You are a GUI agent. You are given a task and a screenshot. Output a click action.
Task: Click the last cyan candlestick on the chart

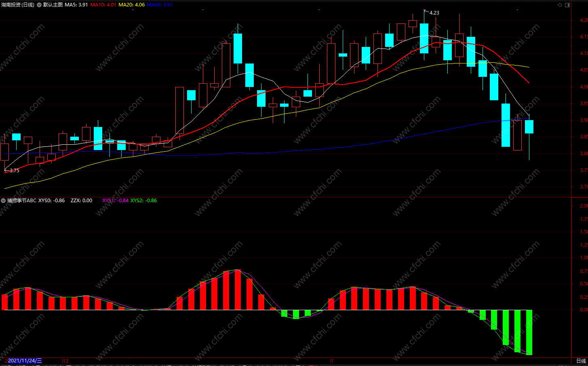[529, 127]
